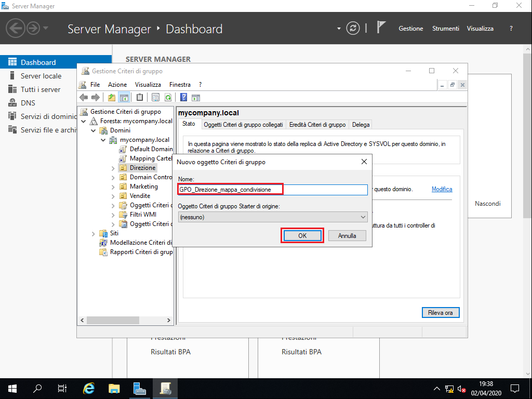Collapse the Foresta: mycompany.local node
Viewport: 532px width, 399px height.
(84, 121)
